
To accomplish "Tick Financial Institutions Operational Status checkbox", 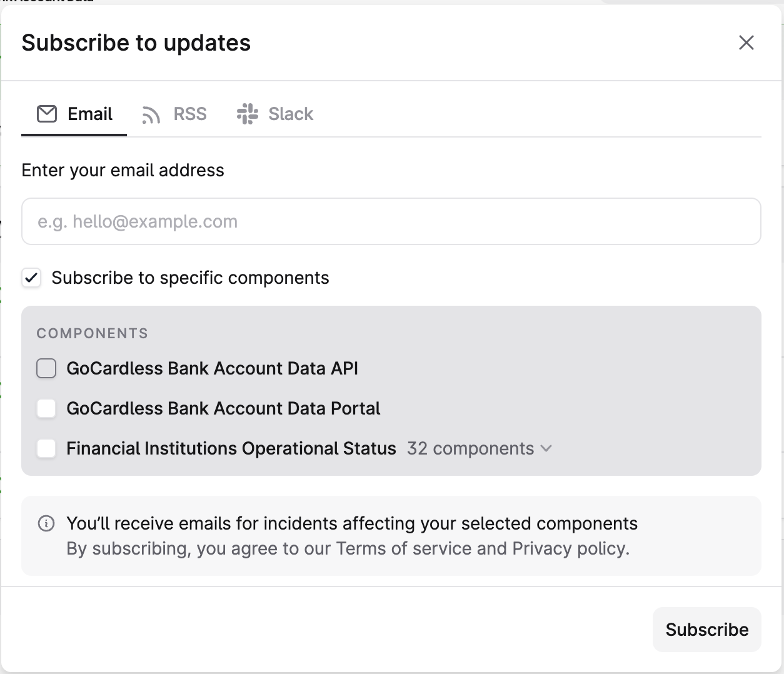I will pyautogui.click(x=46, y=449).
